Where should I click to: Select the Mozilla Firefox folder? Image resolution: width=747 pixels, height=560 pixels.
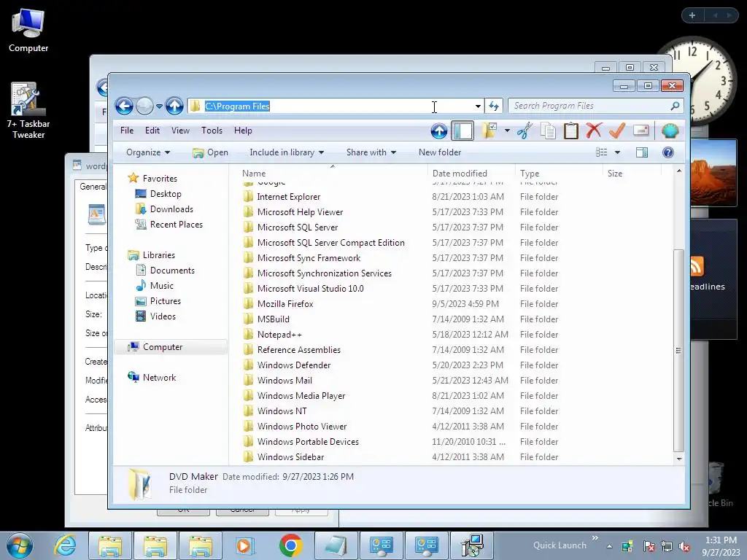[285, 304]
